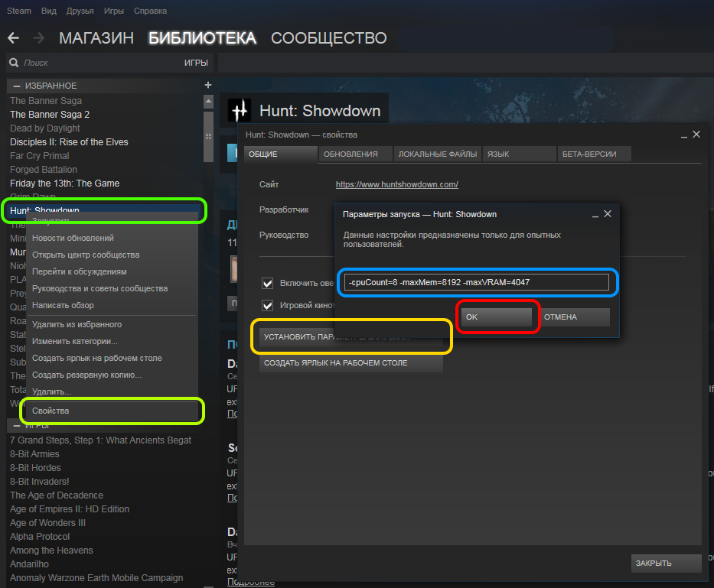Select Alpha Protocol in games list
Viewport: 714px width, 588px height.
point(40,537)
